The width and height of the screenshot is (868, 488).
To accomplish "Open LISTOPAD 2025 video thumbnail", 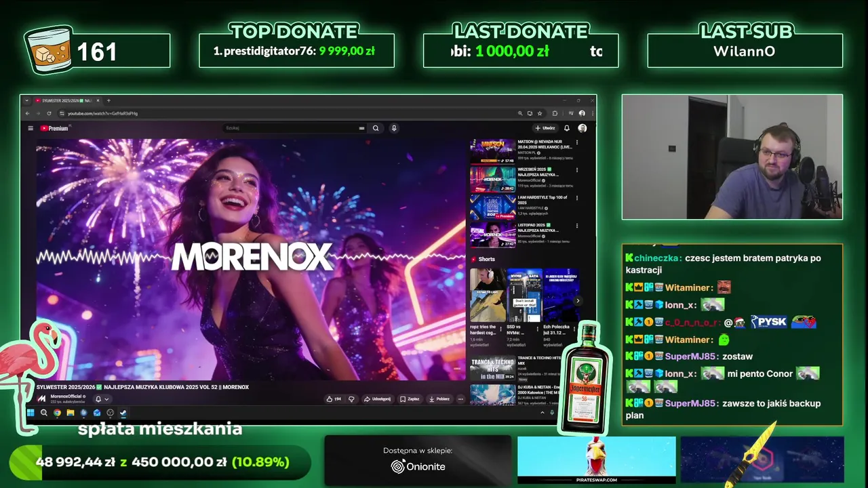I will coord(493,235).
